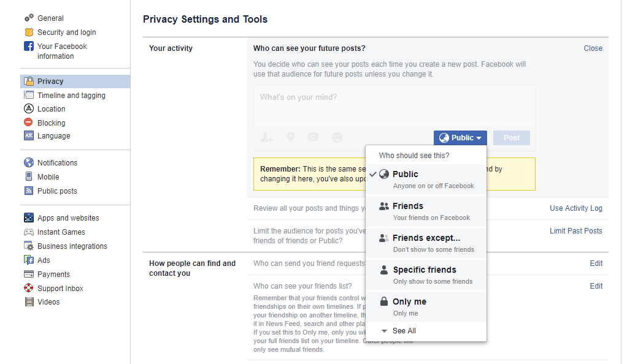Close the future posts section
This screenshot has height=364, width=627.
click(593, 48)
